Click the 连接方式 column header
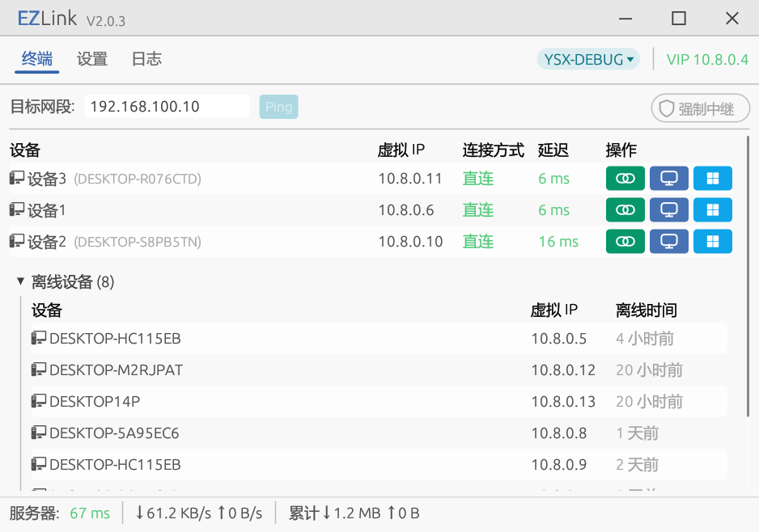The image size is (759, 532). coord(494,150)
